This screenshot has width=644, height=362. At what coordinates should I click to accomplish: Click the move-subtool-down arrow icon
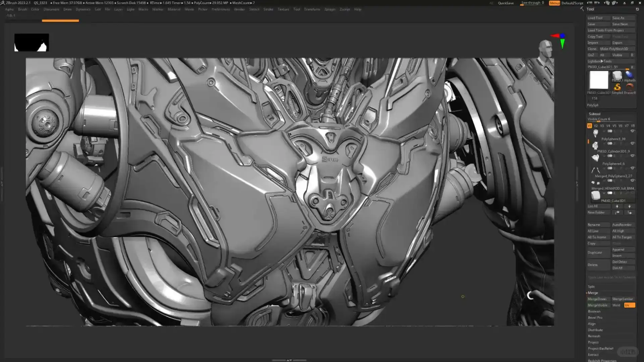coord(629,206)
